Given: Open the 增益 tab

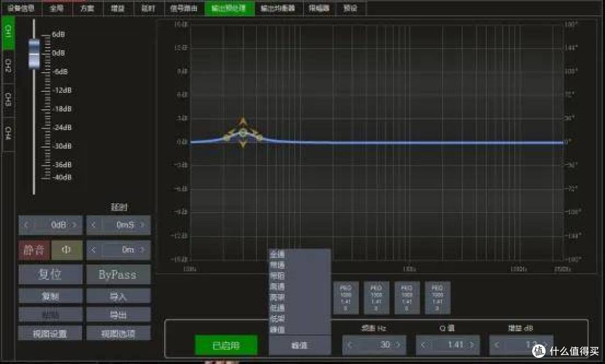Looking at the screenshot, I should coord(118,8).
